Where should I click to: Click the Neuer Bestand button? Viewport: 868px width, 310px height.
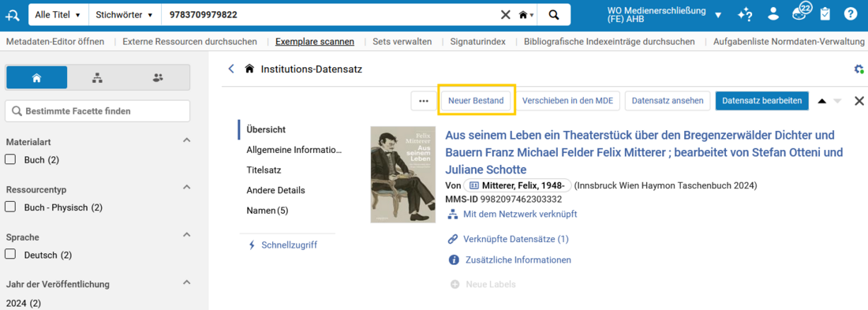pyautogui.click(x=476, y=101)
